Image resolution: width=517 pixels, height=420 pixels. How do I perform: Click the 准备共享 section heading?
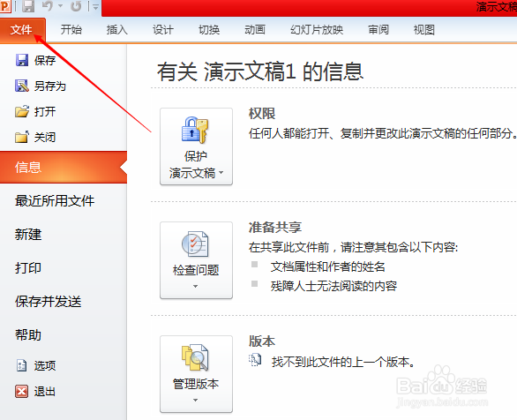(x=275, y=227)
